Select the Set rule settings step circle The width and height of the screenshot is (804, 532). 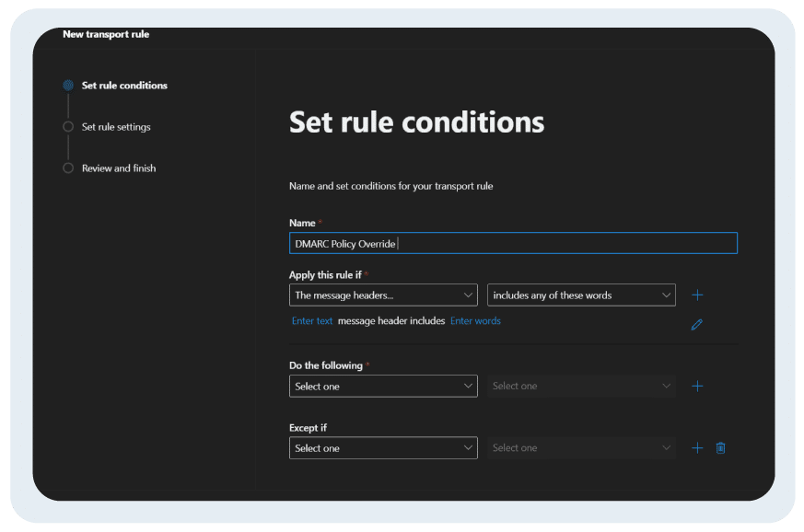point(68,127)
